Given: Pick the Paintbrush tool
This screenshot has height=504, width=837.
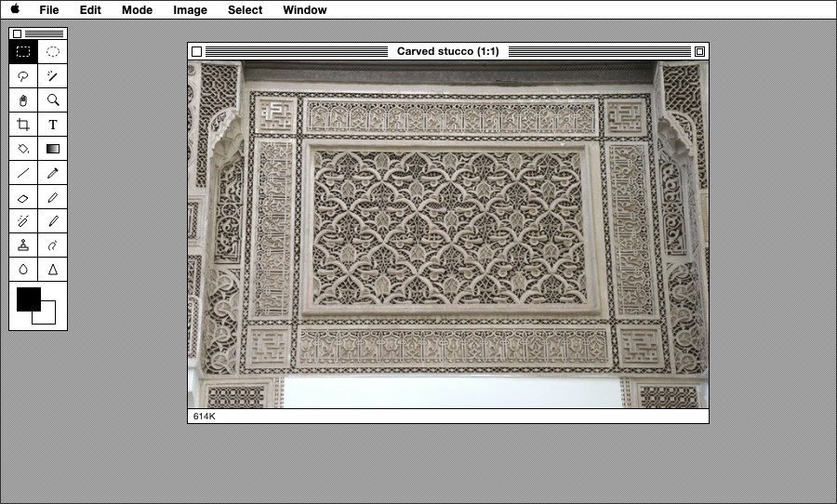Looking at the screenshot, I should click(53, 221).
